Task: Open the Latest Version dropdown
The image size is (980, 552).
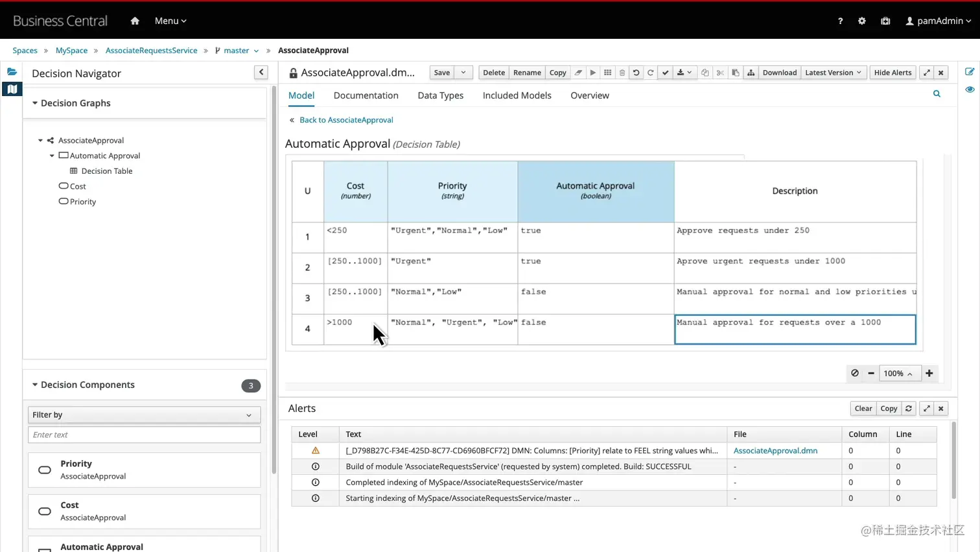Action: (833, 73)
